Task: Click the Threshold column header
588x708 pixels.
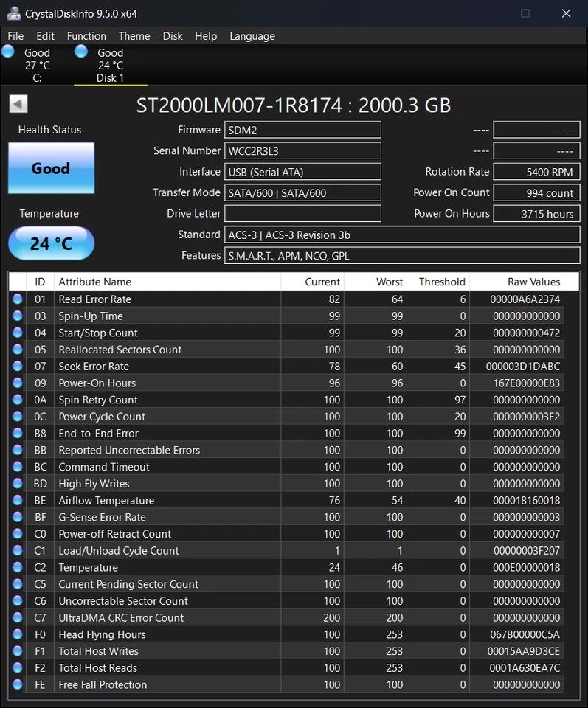Action: 438,282
